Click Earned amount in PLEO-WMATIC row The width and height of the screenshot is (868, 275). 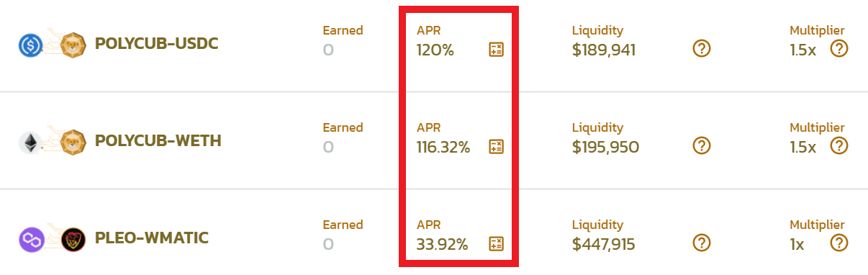(x=328, y=244)
